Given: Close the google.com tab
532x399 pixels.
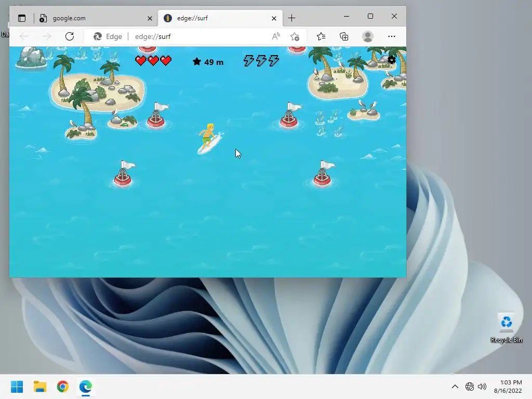Looking at the screenshot, I should [150, 18].
